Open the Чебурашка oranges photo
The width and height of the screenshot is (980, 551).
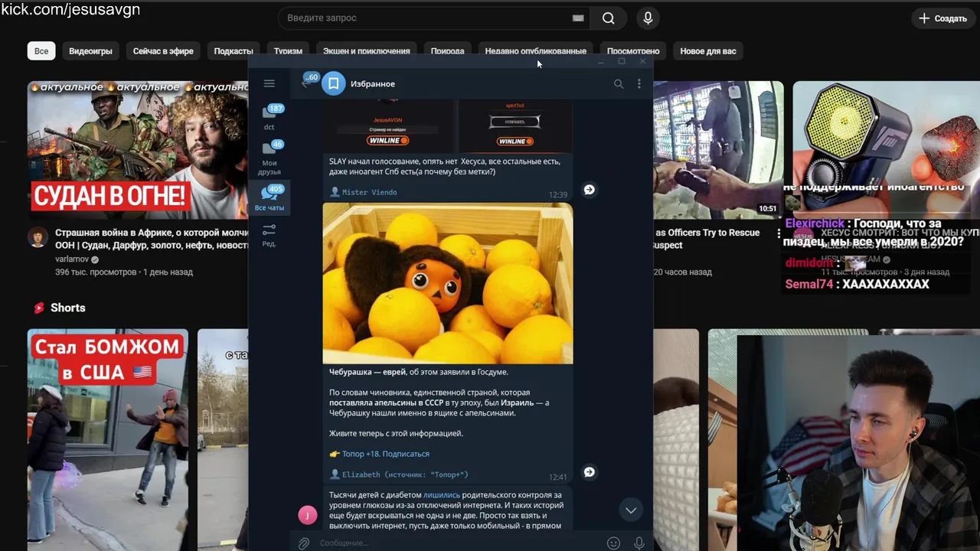(x=448, y=283)
